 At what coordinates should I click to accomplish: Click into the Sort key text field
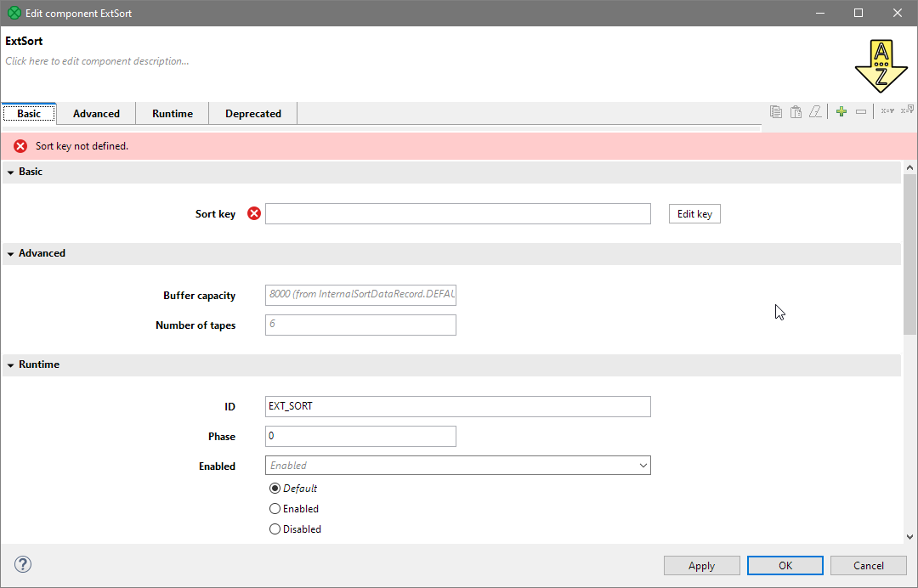point(457,214)
